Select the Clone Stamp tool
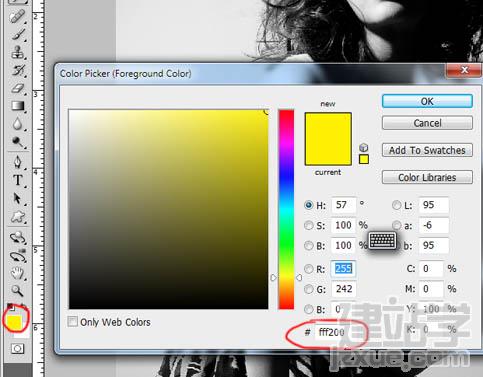Screen dimensions: 483x377 tap(17, 52)
